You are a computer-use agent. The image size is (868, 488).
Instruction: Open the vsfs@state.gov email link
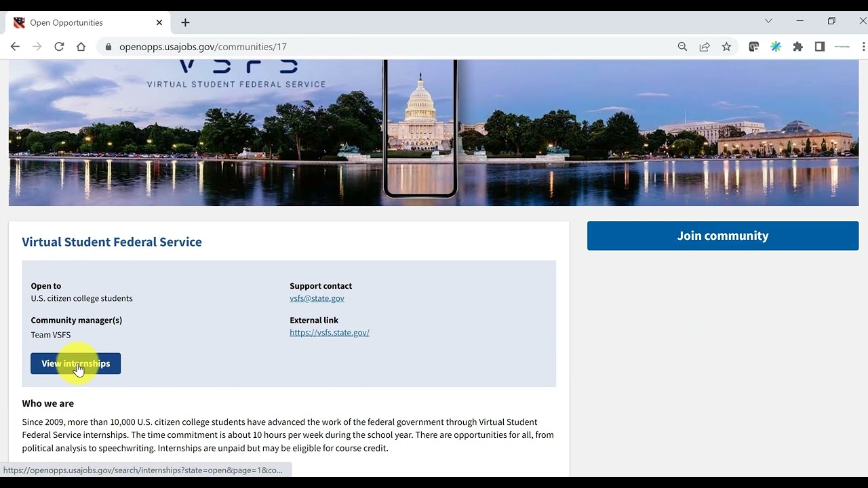[x=317, y=298]
